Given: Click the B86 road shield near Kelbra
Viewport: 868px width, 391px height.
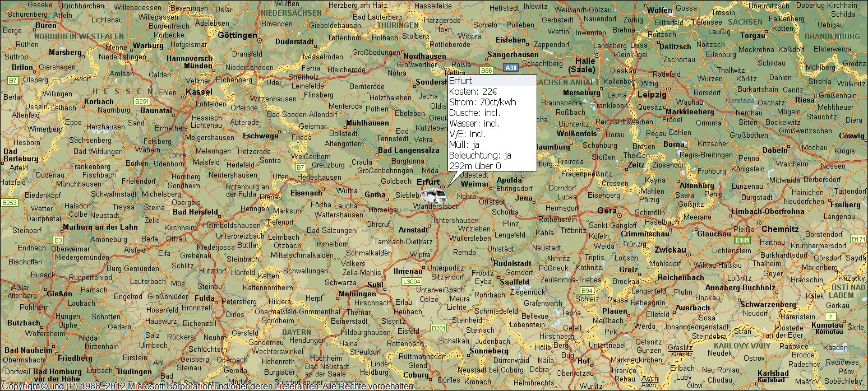Looking at the screenshot, I should 486,72.
